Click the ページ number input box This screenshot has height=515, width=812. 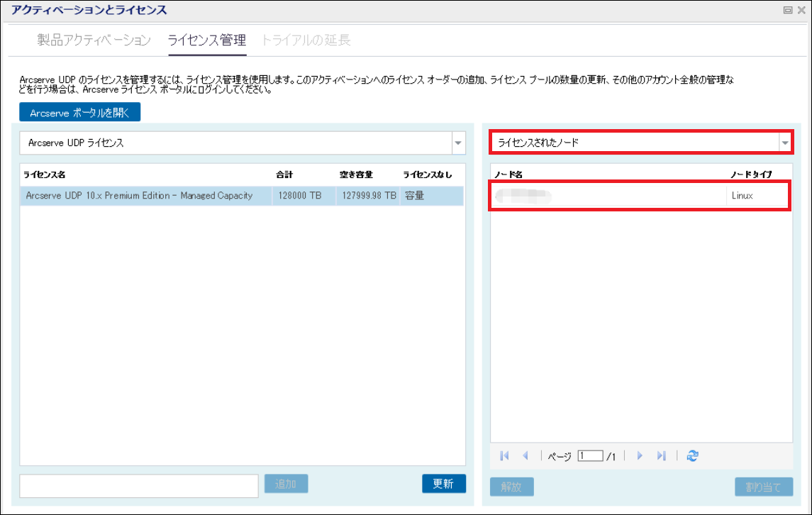(x=590, y=456)
